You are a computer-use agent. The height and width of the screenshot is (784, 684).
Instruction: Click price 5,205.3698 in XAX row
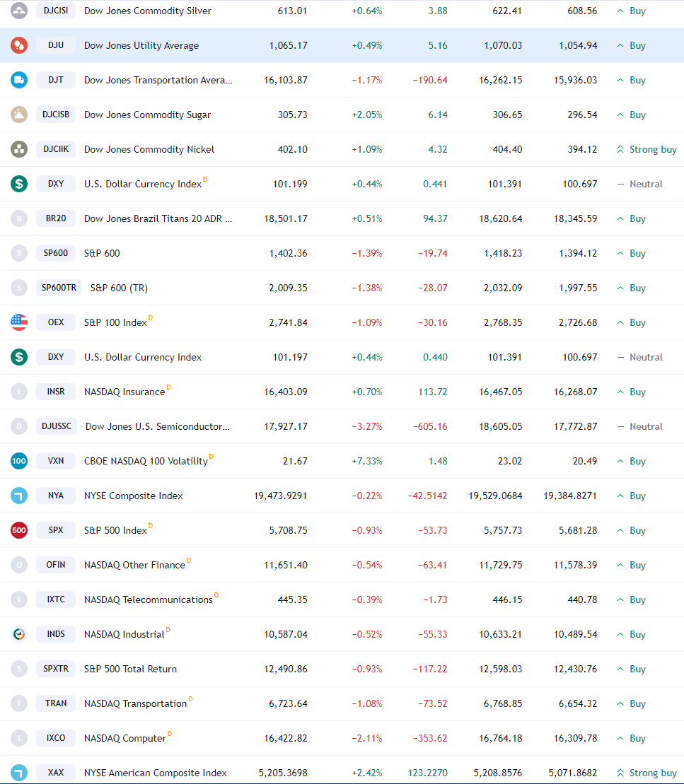[x=283, y=773]
